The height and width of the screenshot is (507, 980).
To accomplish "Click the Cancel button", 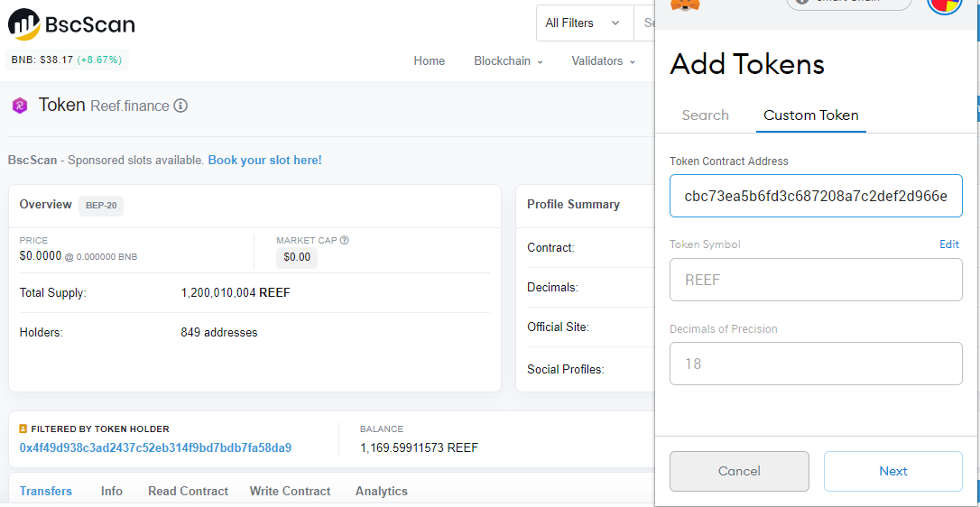I will [739, 472].
